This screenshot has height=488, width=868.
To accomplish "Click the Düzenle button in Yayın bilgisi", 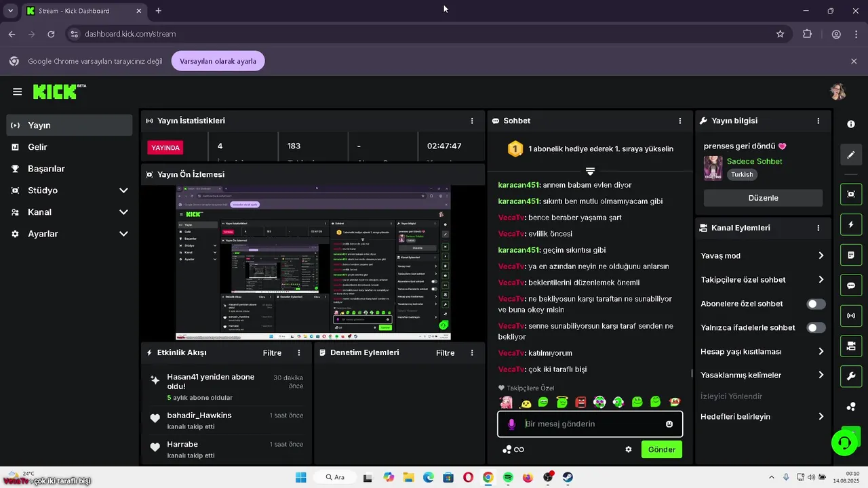I will coord(763,198).
